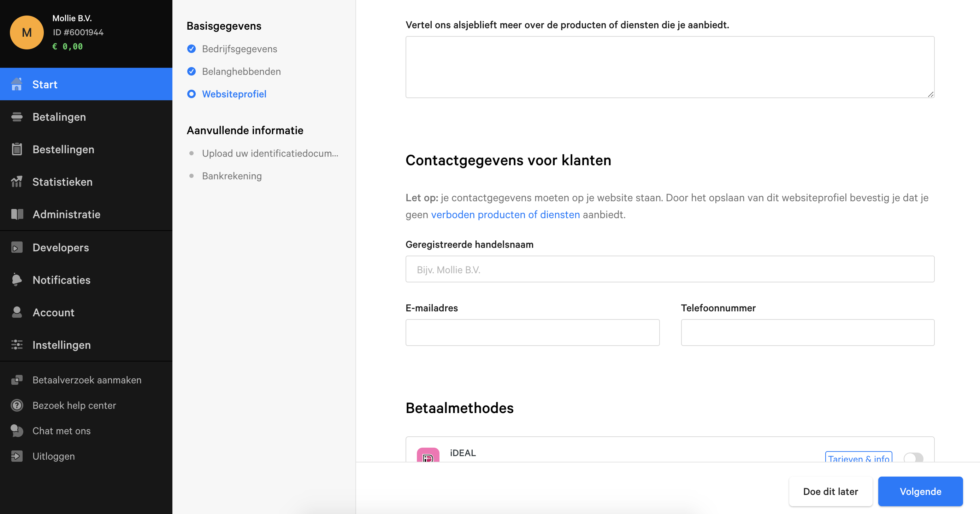This screenshot has width=980, height=514.
Task: Click Uitloggen to log out
Action: [x=54, y=456]
